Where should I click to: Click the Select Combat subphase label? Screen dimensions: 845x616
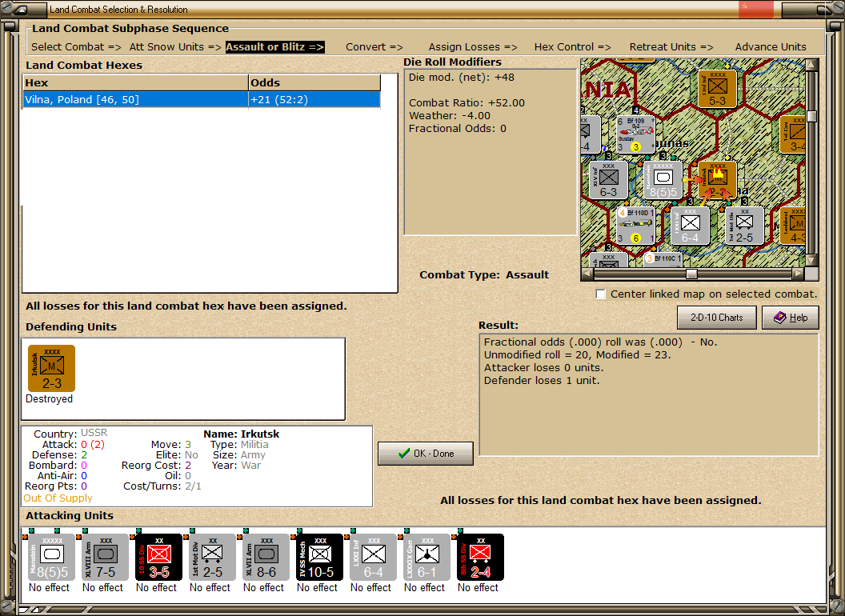click(x=76, y=47)
